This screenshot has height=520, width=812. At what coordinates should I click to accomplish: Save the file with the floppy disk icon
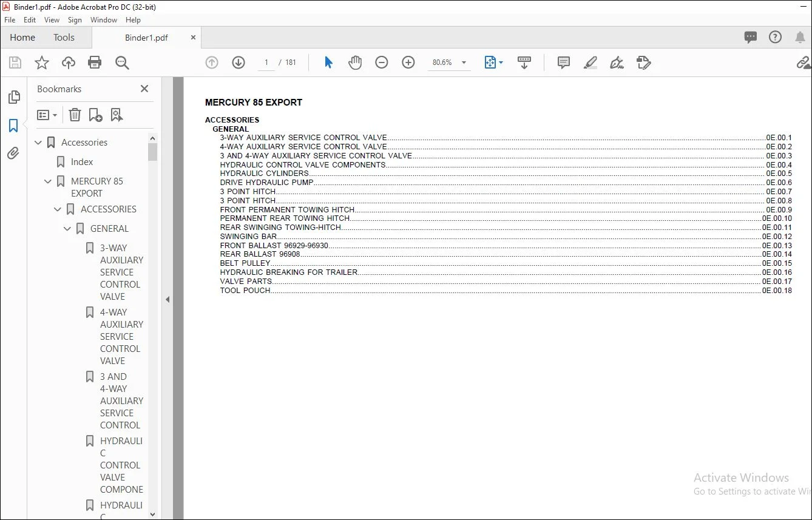point(15,62)
